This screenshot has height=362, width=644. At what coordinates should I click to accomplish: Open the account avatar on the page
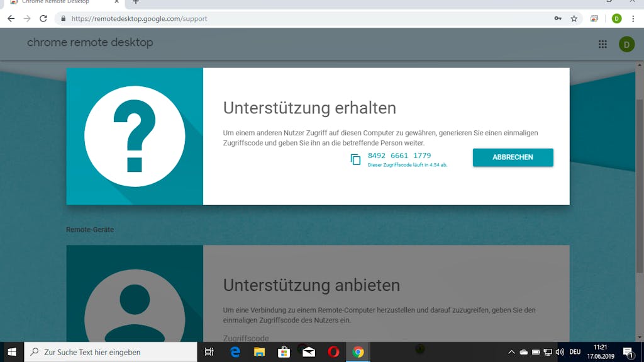626,45
